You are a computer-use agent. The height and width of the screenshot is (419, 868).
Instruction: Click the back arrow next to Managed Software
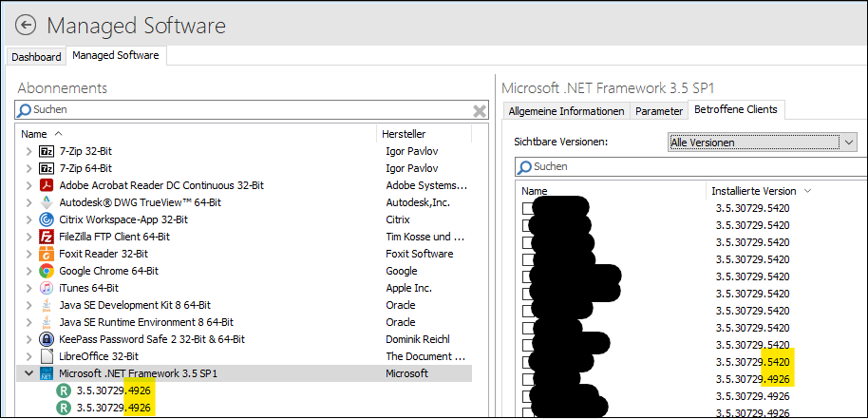[x=26, y=25]
